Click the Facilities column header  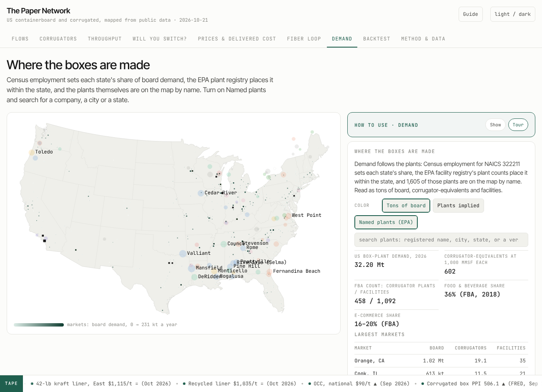click(511, 348)
